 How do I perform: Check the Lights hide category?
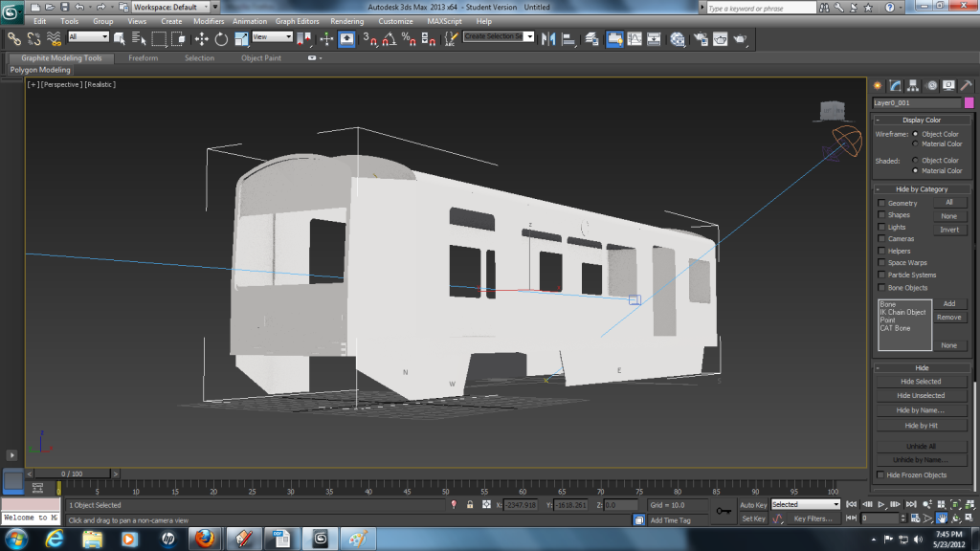click(x=881, y=227)
